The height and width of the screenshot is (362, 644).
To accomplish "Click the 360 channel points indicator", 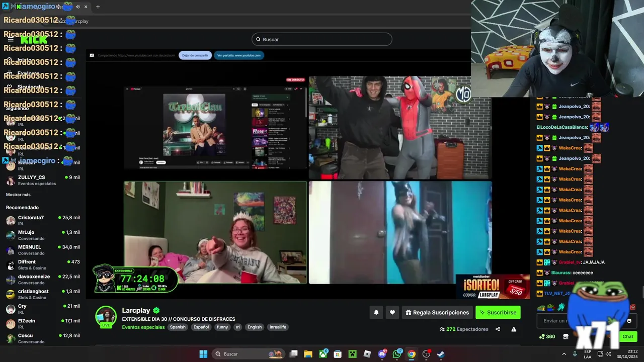I will [547, 336].
